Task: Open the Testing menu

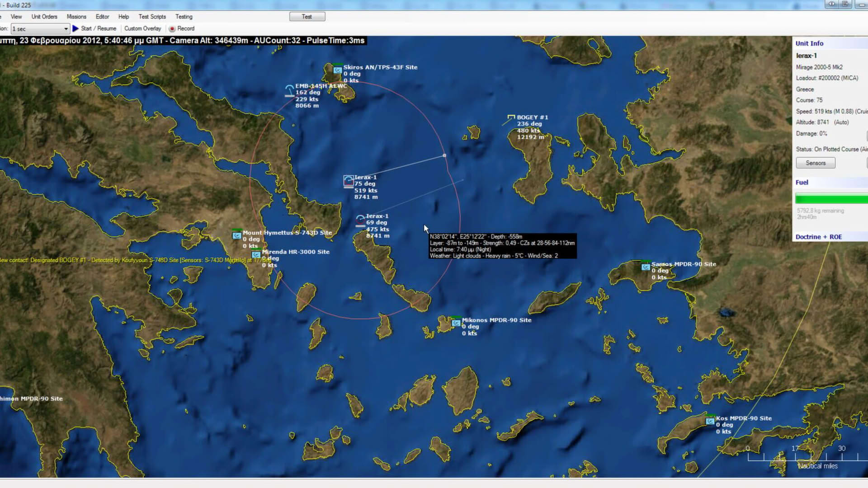Action: 184,17
